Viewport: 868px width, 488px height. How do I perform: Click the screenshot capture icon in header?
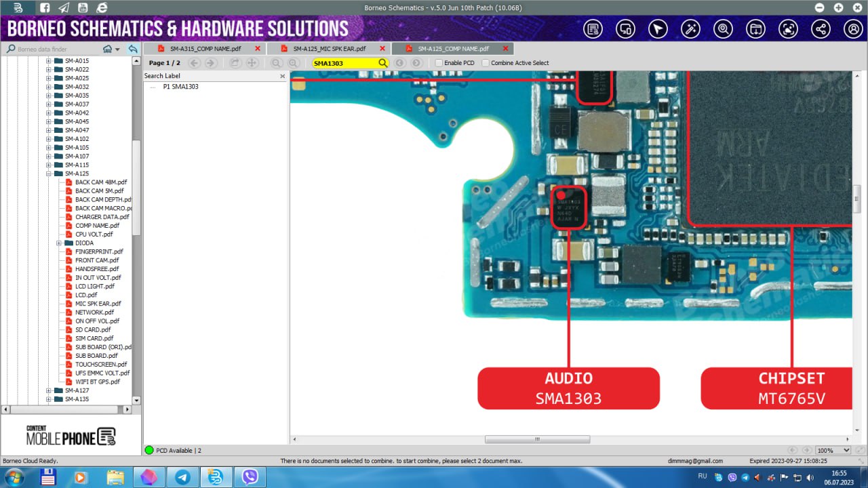point(788,29)
